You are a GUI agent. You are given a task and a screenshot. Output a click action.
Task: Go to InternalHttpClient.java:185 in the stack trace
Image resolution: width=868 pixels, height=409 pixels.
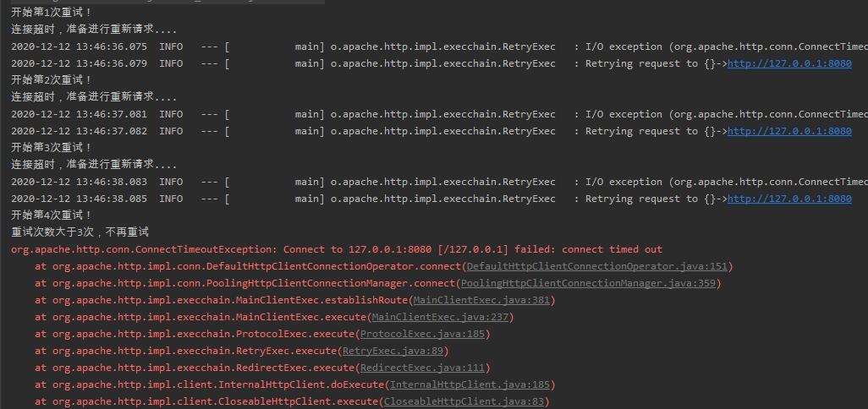point(470,384)
